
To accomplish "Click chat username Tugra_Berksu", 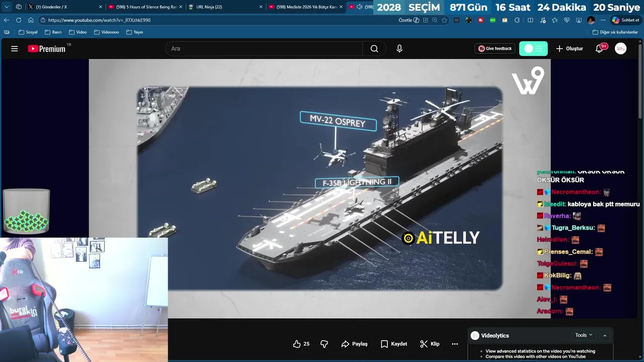I will pos(573,228).
